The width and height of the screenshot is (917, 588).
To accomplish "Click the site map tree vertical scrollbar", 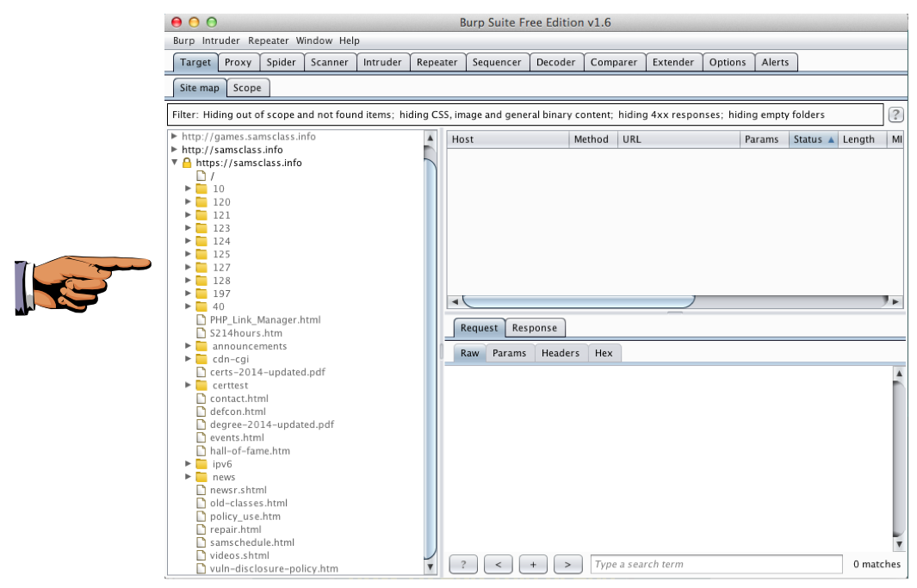I will pos(430,354).
